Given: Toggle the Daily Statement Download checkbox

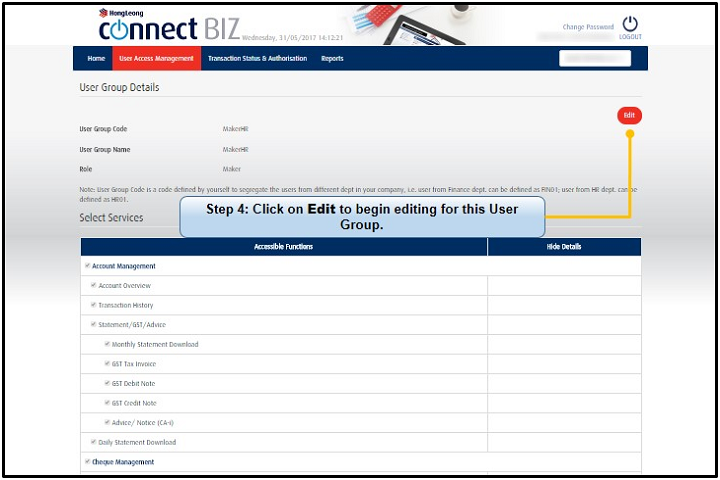Looking at the screenshot, I should (x=94, y=442).
